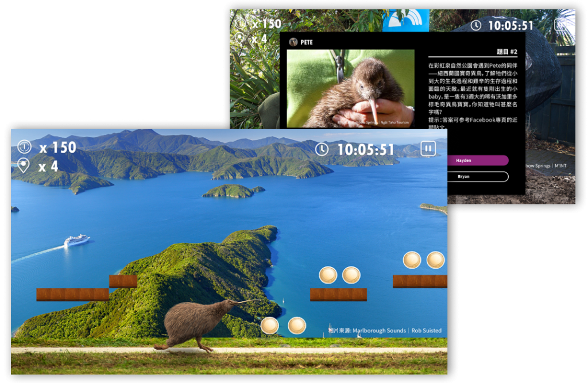The width and height of the screenshot is (588, 383).
Task: Click the clock icon on the quiz screen
Action: point(476,25)
